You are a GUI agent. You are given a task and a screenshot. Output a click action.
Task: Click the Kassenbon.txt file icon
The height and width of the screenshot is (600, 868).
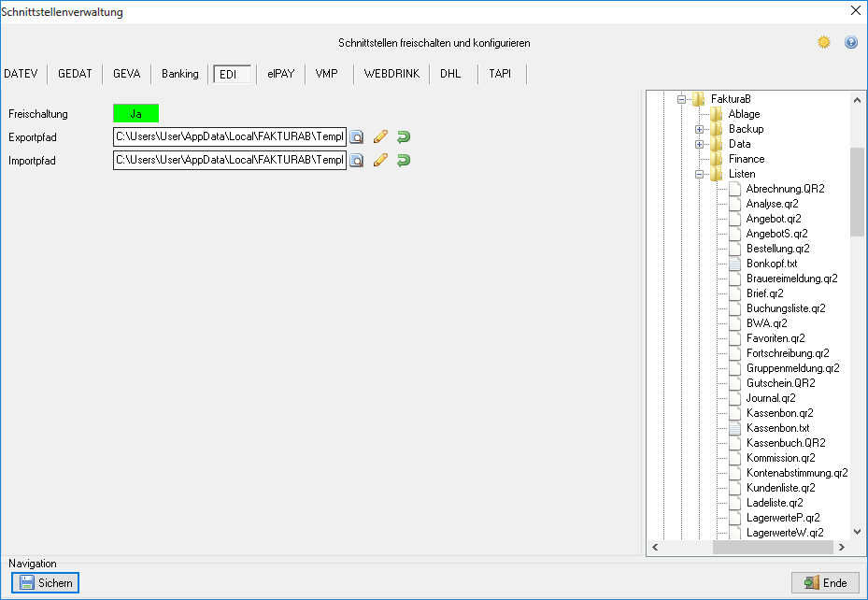click(x=734, y=428)
